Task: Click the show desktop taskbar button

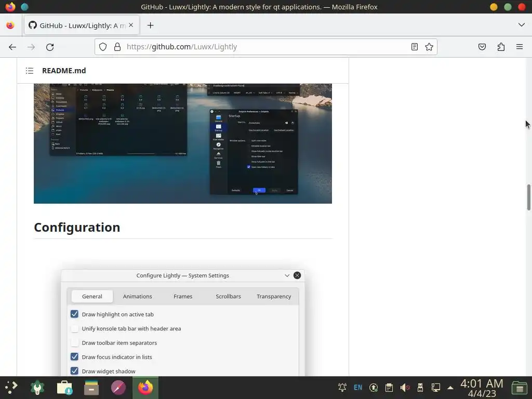Action: tap(520, 388)
